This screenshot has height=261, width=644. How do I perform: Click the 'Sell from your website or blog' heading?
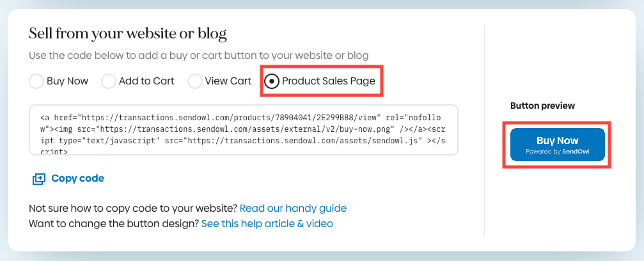128,33
